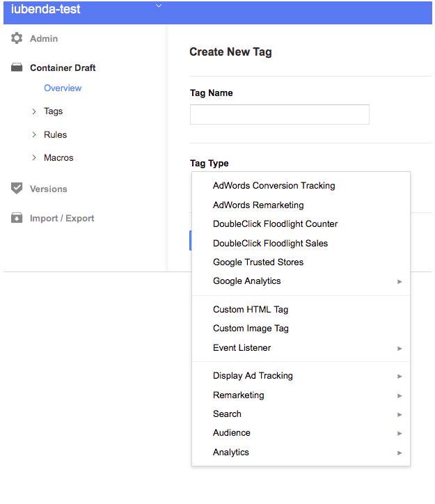
Task: Select Google Trusted Stores option
Action: click(258, 262)
